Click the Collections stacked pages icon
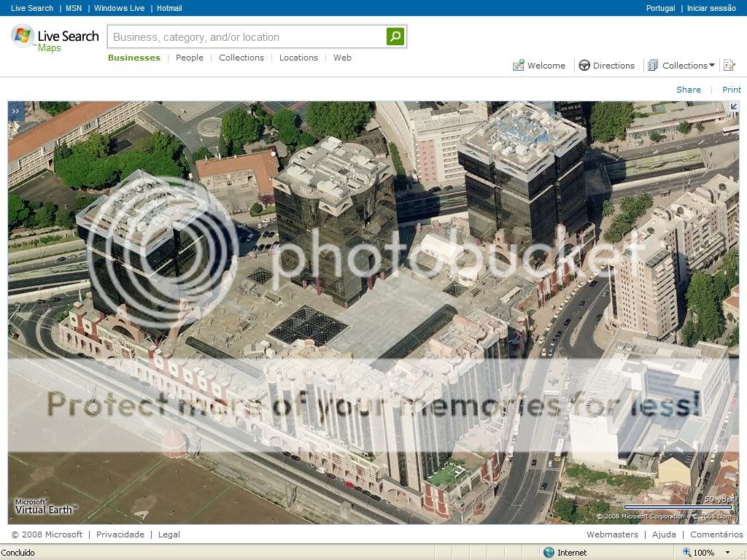Viewport: 747px width, 560px height. (x=653, y=66)
